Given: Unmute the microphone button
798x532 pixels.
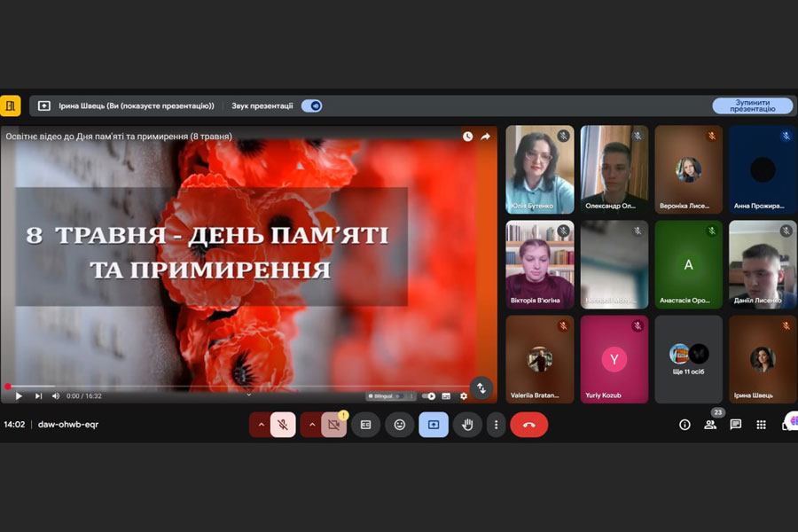Looking at the screenshot, I should tap(283, 425).
